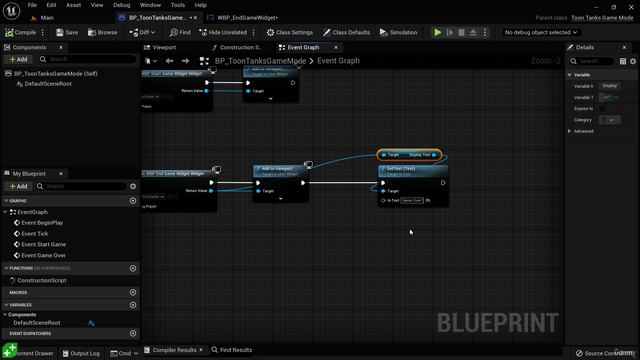Close the Components panel tab
This screenshot has width=640, height=360.
click(x=61, y=47)
